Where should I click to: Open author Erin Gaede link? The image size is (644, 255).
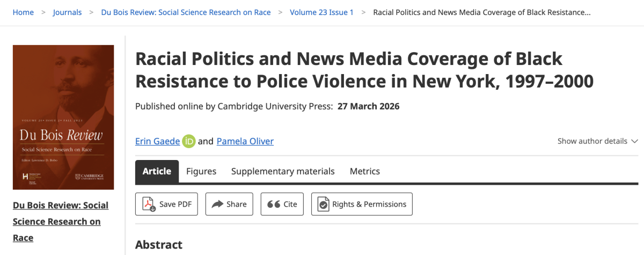pos(157,141)
